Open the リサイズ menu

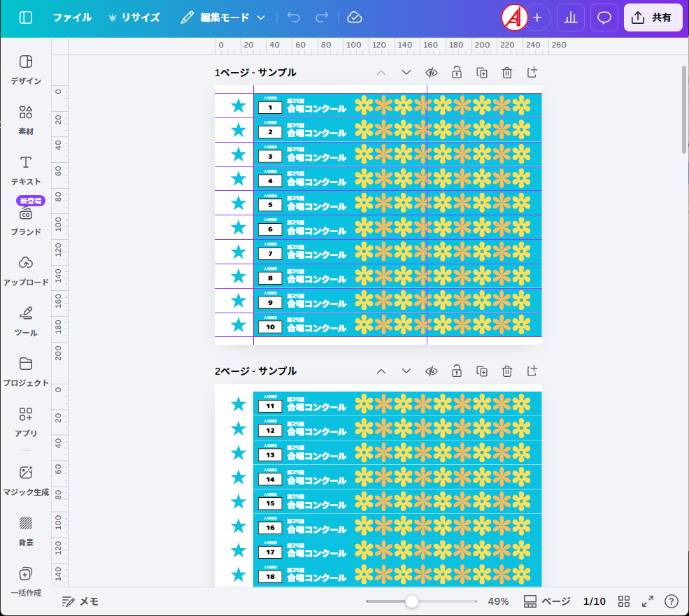click(134, 17)
